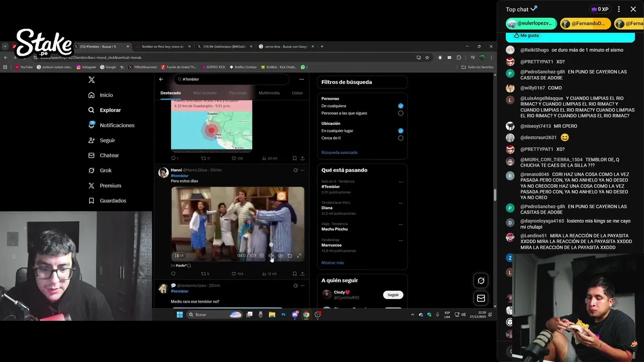Focus the #Temblor search field
The image size is (644, 362).
click(231, 79)
